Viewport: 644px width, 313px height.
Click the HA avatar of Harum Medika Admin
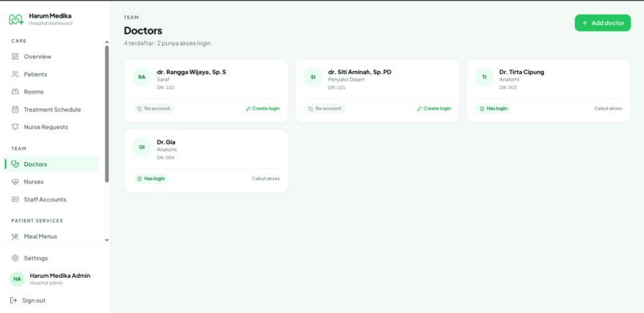18,279
